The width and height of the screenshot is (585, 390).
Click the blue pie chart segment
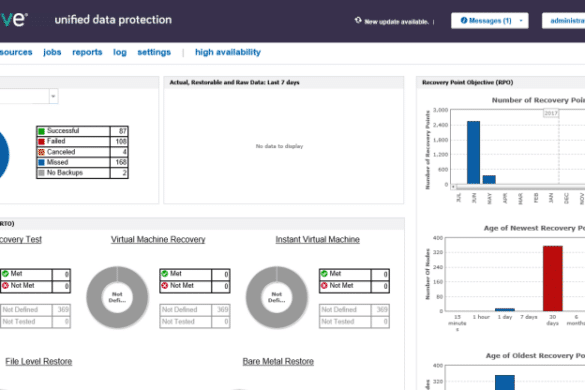[4, 155]
